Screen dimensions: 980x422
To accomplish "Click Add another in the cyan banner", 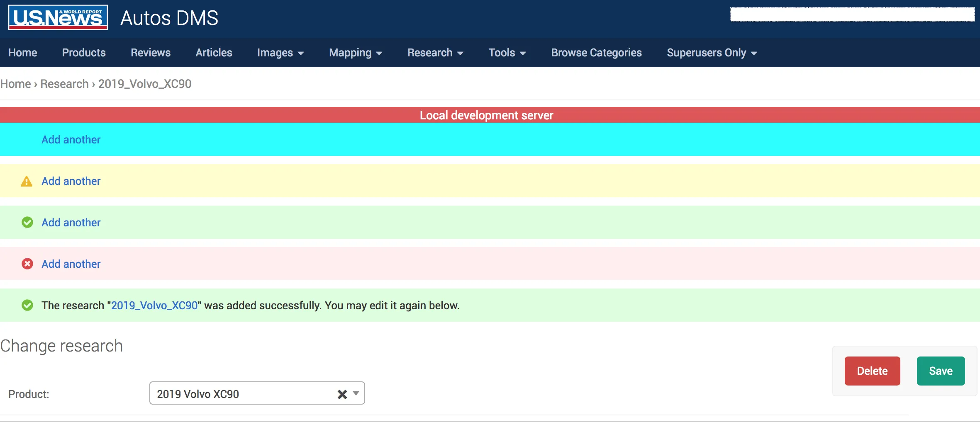I will click(71, 140).
